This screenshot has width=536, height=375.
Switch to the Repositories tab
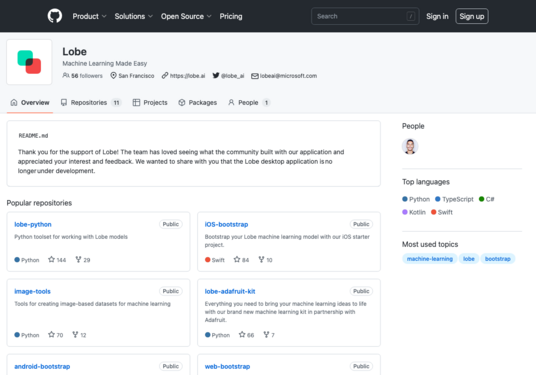[x=91, y=103]
